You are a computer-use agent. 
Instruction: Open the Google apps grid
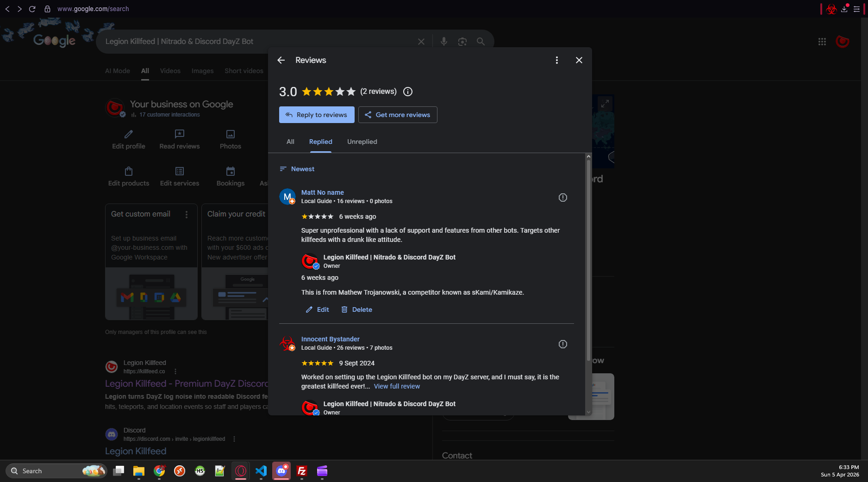(x=822, y=42)
